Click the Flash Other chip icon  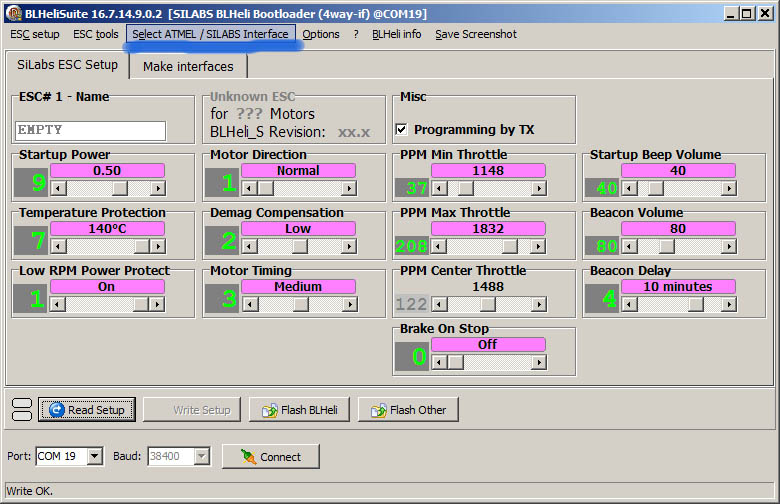pyautogui.click(x=379, y=410)
